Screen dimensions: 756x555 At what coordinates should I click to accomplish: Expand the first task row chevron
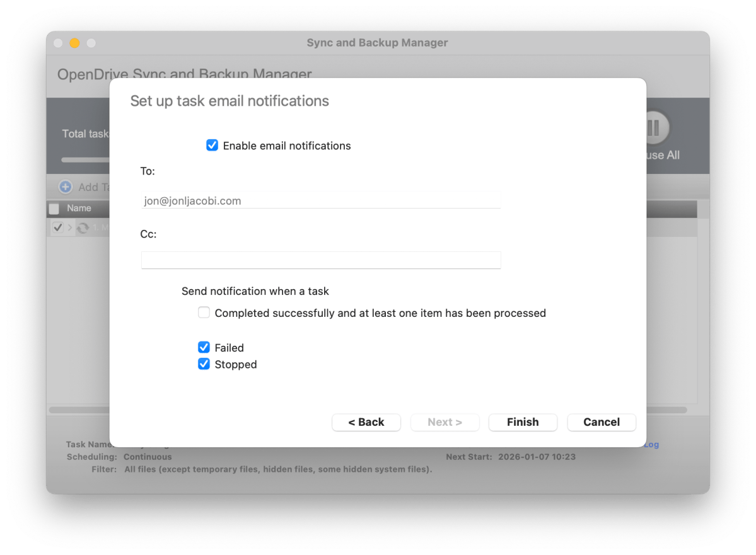point(70,227)
